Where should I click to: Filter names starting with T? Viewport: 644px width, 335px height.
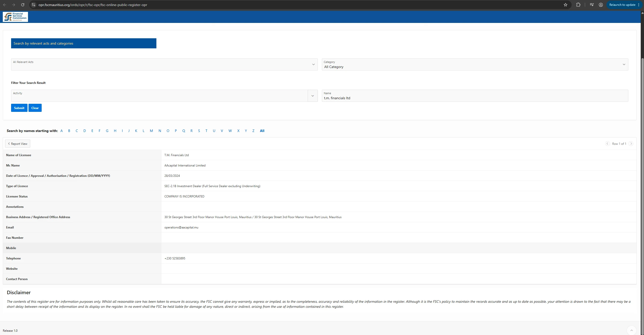tap(206, 131)
